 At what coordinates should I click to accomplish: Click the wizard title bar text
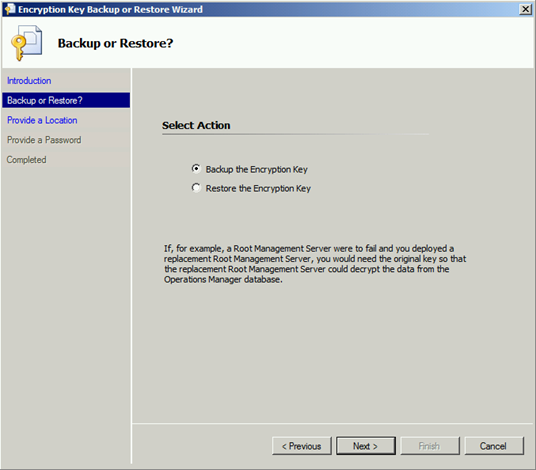click(x=110, y=10)
